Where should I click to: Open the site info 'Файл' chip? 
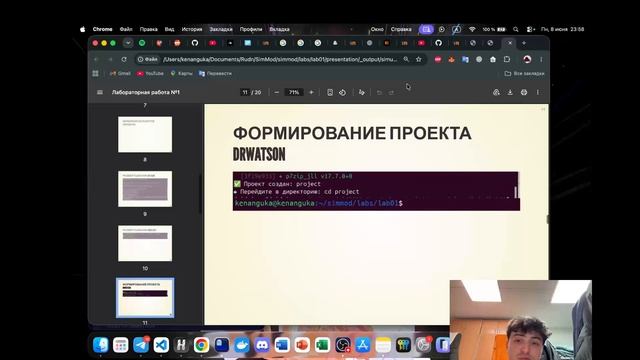(x=148, y=59)
